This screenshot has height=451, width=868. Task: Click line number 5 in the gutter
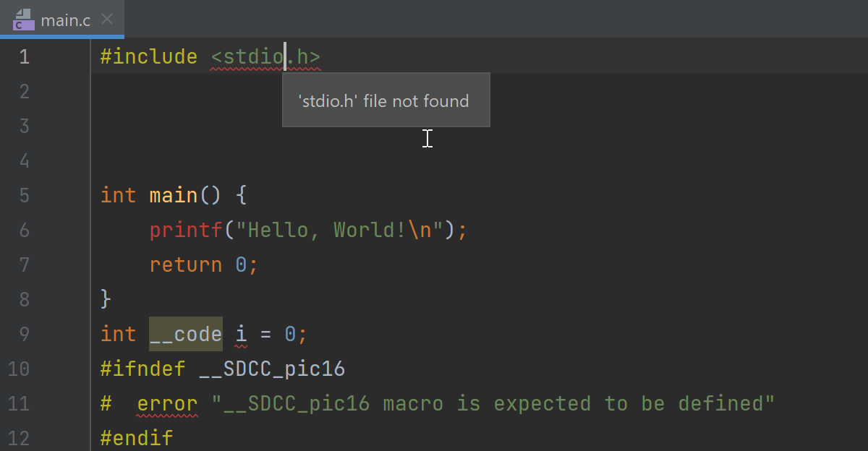tap(24, 194)
